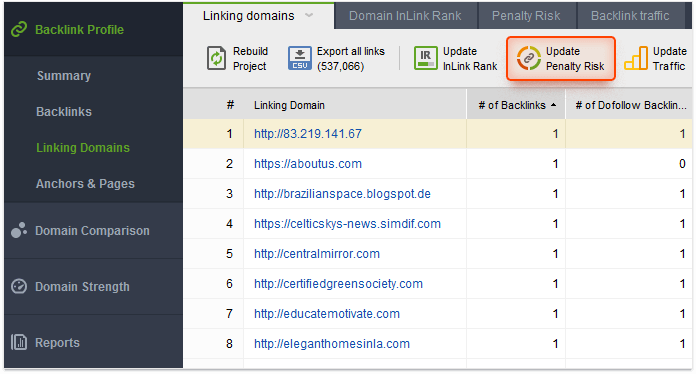This screenshot has width=696, height=374.
Task: Open link https://celticskys-news.simdif.com
Action: (347, 224)
